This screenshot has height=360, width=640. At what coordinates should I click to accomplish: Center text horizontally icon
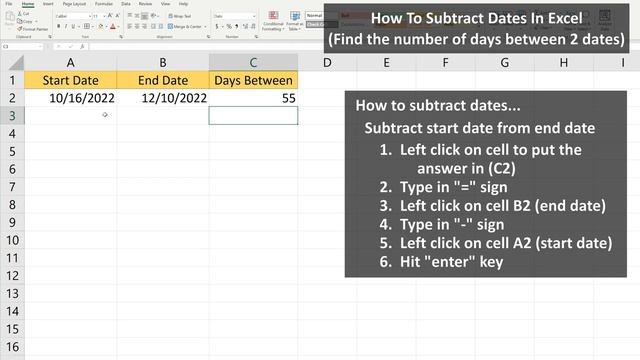coord(137,27)
